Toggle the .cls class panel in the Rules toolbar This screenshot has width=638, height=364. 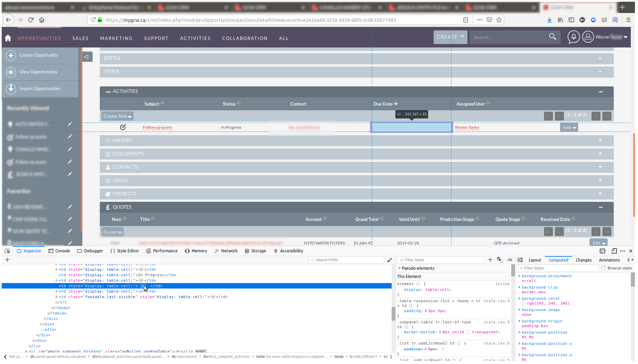pos(509,260)
